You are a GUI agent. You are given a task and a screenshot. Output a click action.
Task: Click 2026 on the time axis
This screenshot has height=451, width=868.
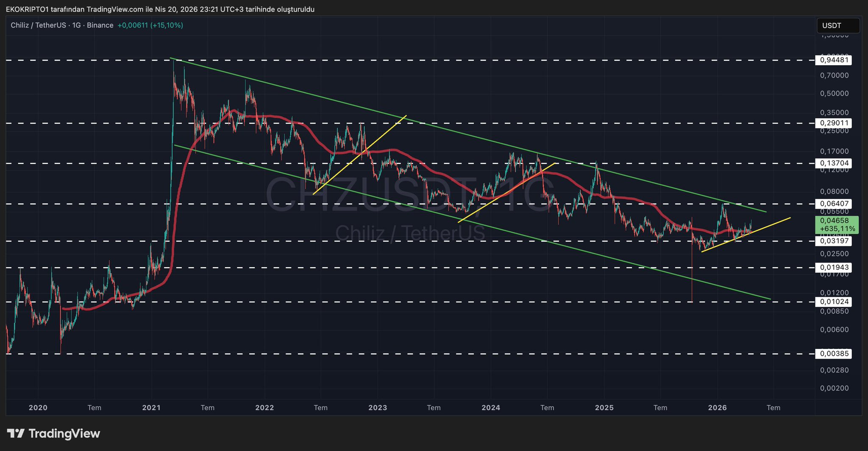coord(718,408)
